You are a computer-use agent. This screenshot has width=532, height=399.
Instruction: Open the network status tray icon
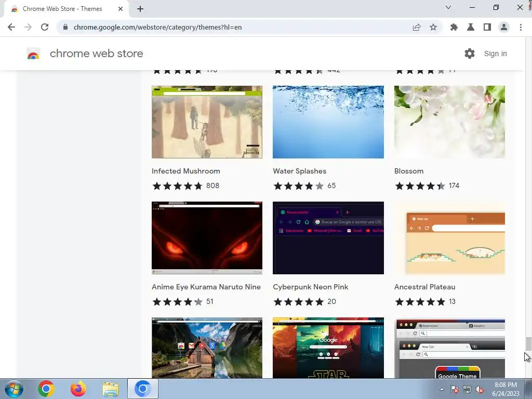[467, 389]
